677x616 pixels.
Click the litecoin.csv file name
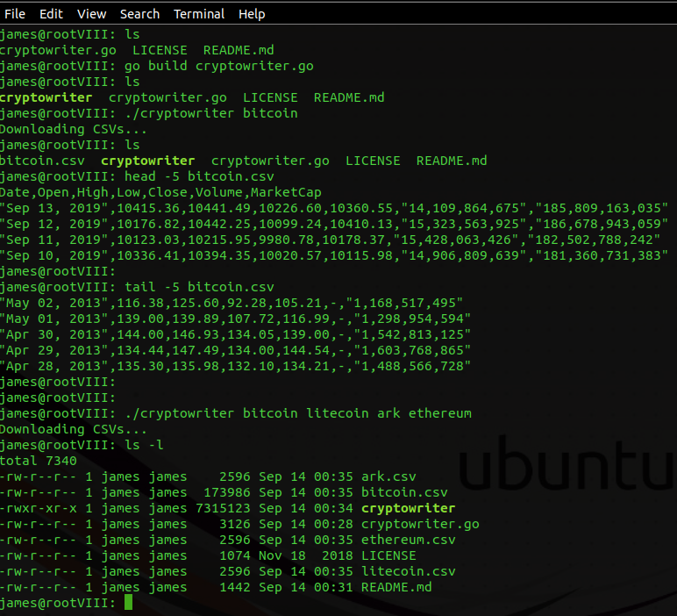409,571
